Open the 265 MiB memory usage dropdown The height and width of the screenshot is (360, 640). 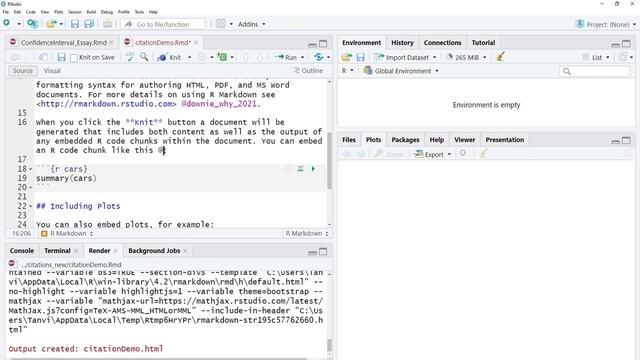[x=466, y=58]
